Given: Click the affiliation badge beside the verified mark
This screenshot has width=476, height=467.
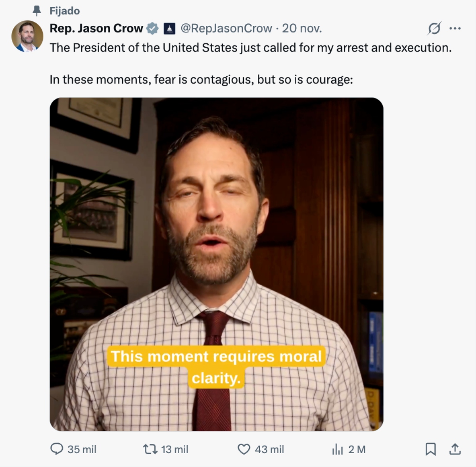Looking at the screenshot, I should coord(169,29).
